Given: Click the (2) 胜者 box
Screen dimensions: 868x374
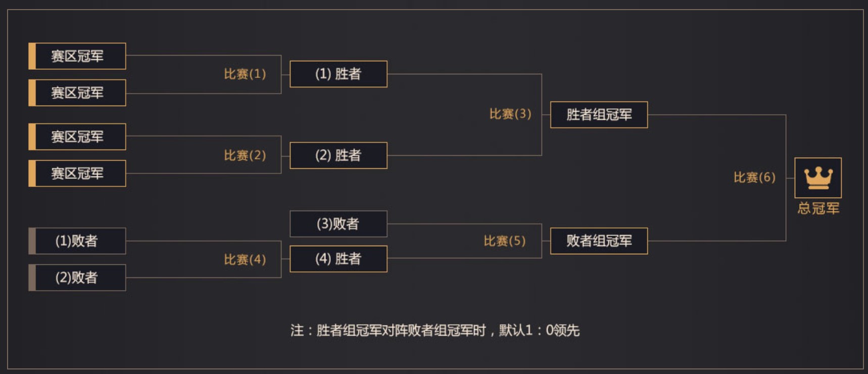Looking at the screenshot, I should click(338, 155).
